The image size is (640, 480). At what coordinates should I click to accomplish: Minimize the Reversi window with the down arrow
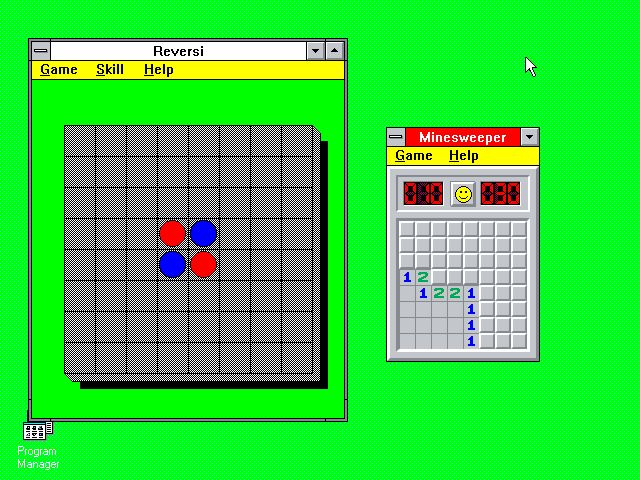pos(316,51)
